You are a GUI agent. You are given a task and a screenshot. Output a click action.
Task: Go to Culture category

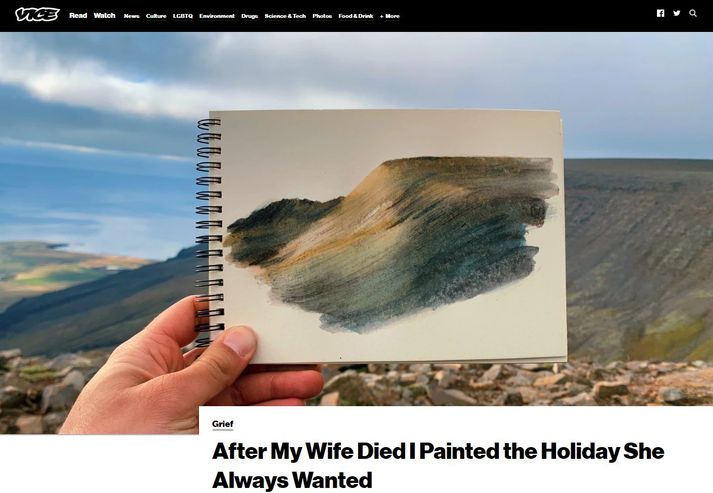pos(156,16)
